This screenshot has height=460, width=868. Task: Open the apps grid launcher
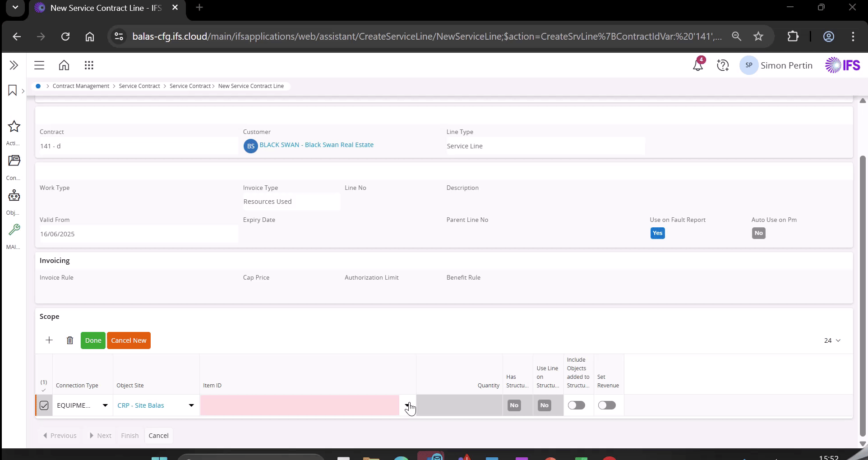click(89, 65)
